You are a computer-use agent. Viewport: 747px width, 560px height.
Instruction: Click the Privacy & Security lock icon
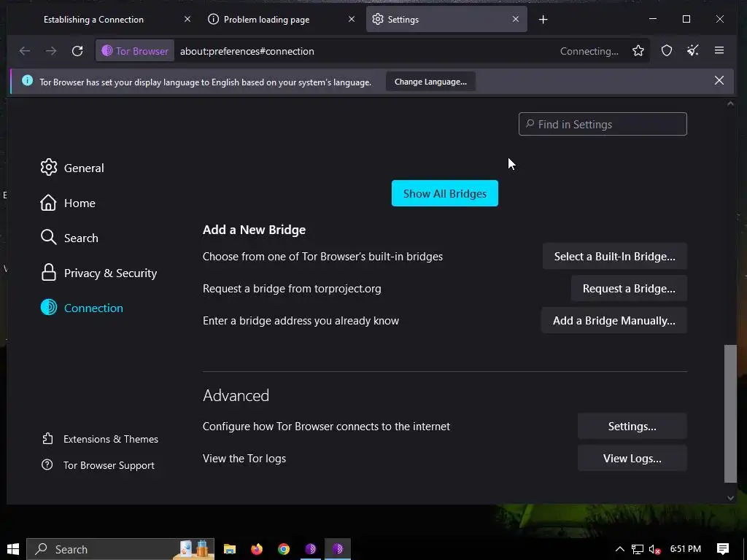coord(49,273)
